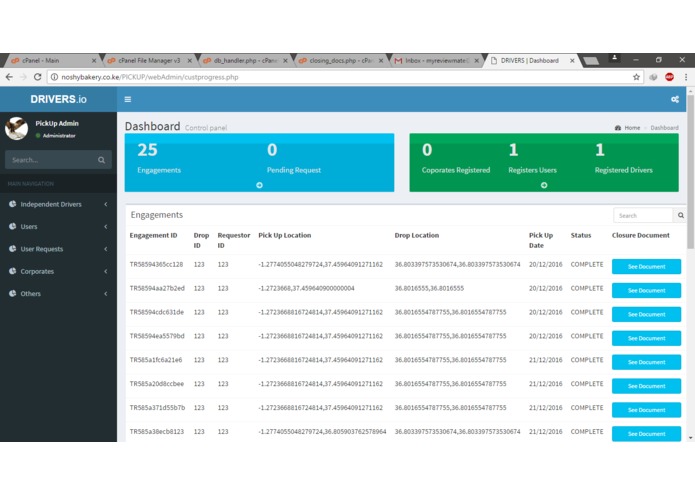Click the browser address bar URL
The image size is (695, 494).
[x=150, y=77]
